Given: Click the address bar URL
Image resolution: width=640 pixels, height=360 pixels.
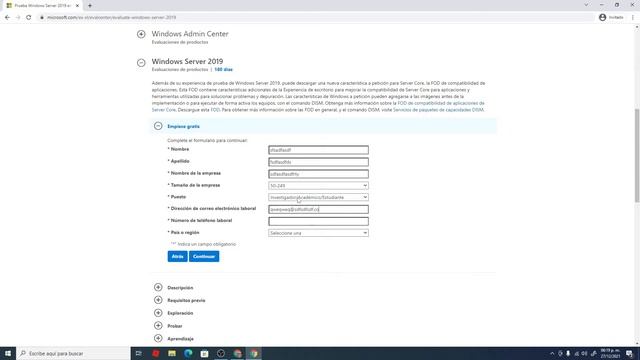Looking at the screenshot, I should pyautogui.click(x=111, y=18).
